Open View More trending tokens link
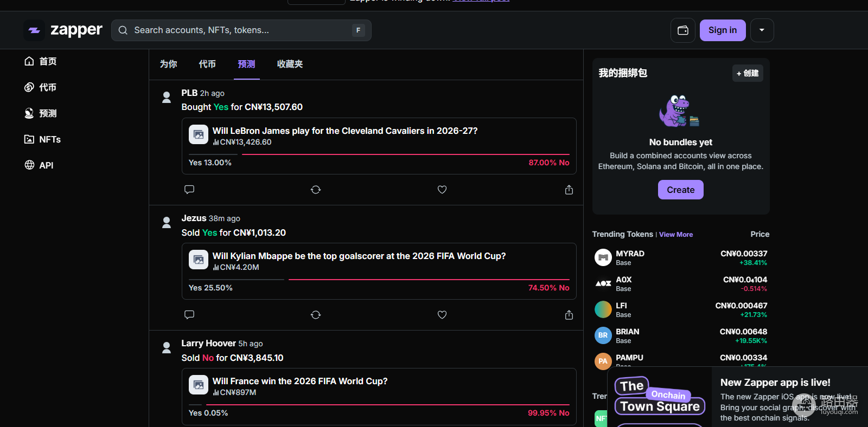The width and height of the screenshot is (868, 427). pyautogui.click(x=676, y=235)
